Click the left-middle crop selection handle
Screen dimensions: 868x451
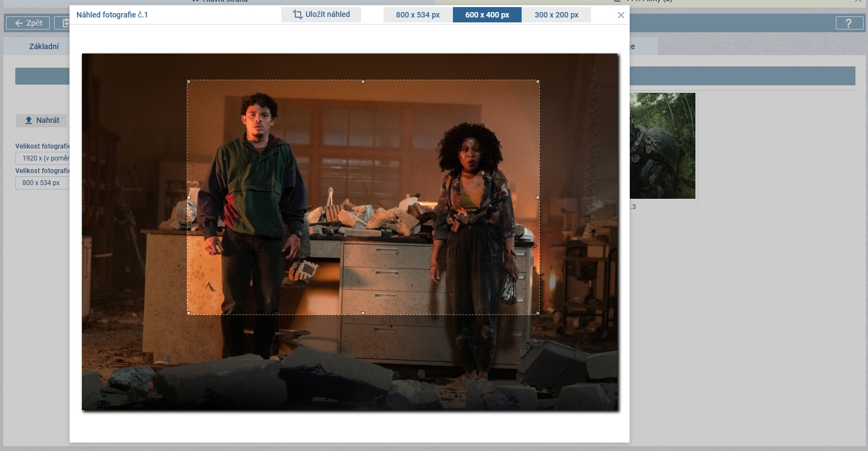pos(189,198)
